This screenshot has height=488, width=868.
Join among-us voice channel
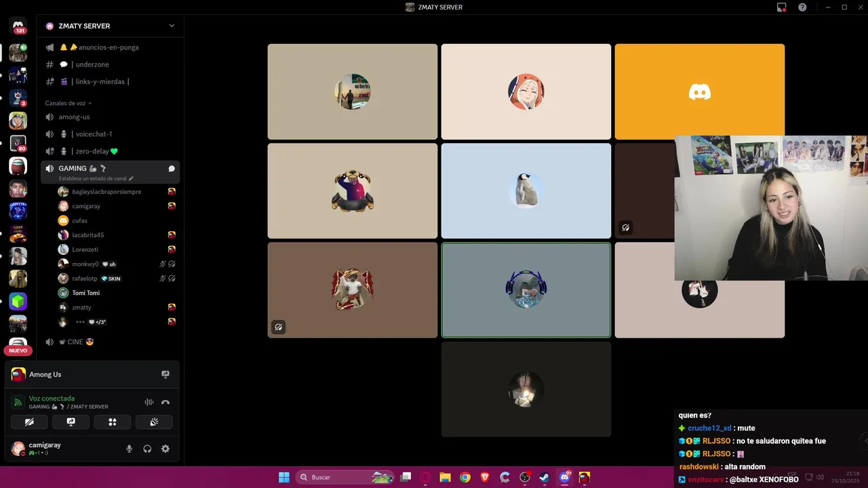coord(110,117)
